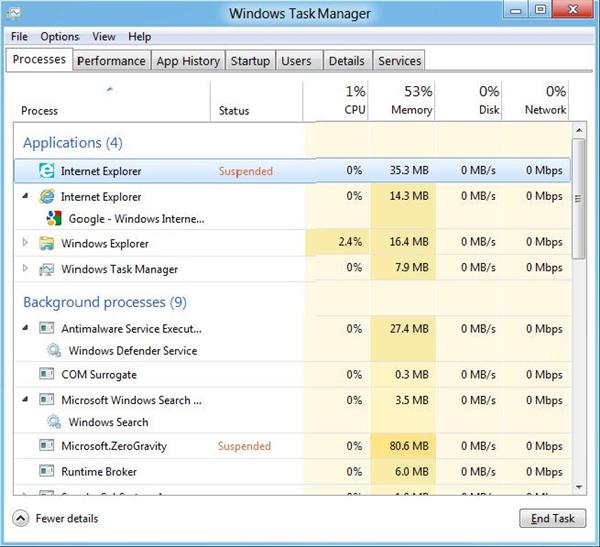The width and height of the screenshot is (600, 547).
Task: Switch to the Performance tab
Action: 111,61
